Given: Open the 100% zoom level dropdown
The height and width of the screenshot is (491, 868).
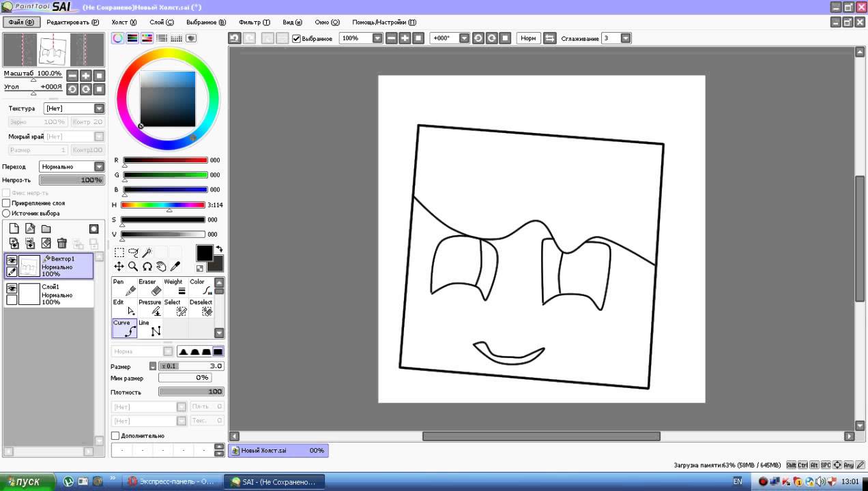Looking at the screenshot, I should [377, 38].
